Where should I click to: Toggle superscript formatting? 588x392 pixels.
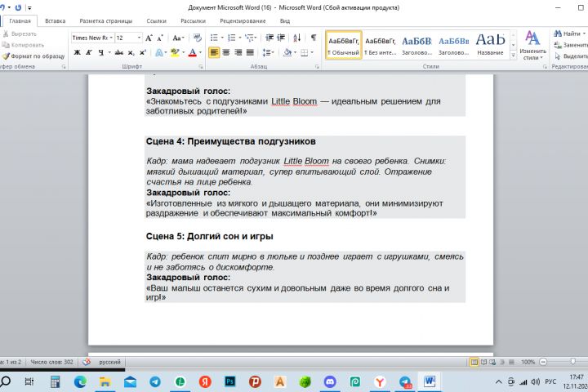142,52
